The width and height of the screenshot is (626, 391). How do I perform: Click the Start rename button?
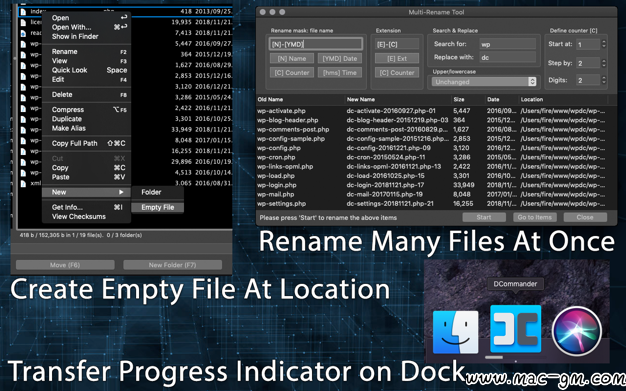(483, 217)
